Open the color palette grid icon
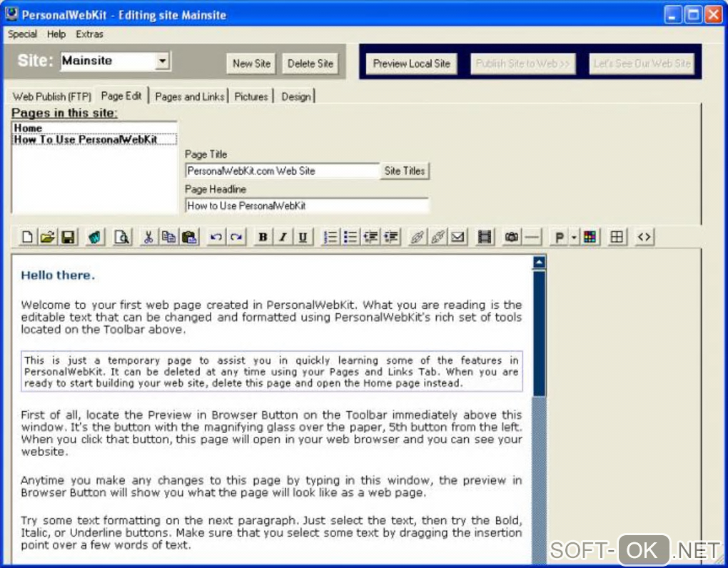The width and height of the screenshot is (728, 568). [590, 237]
